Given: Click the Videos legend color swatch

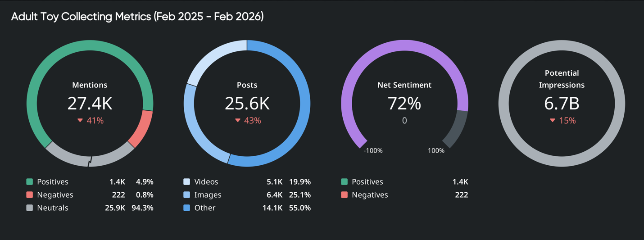Looking at the screenshot, I should tap(187, 182).
